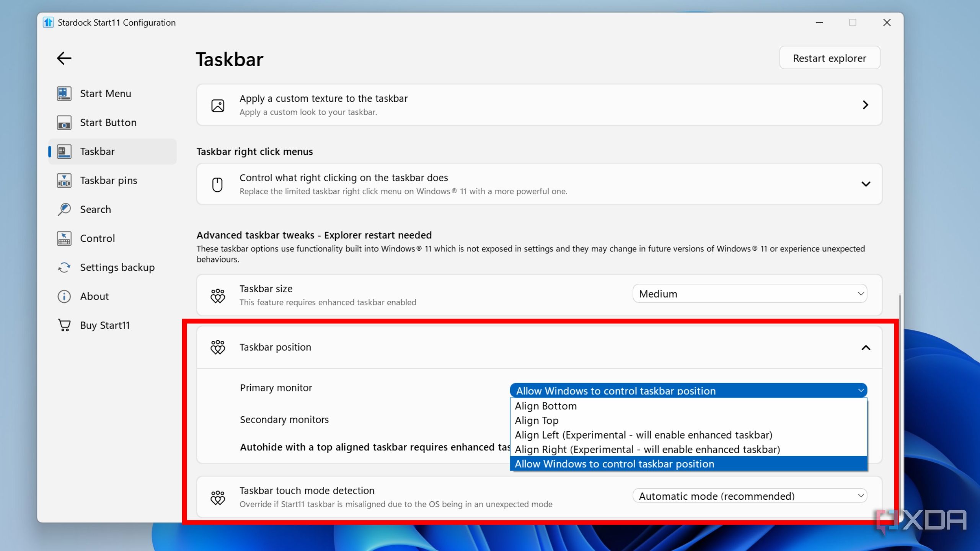Choose Align Left experimental option
The height and width of the screenshot is (551, 980).
[688, 435]
